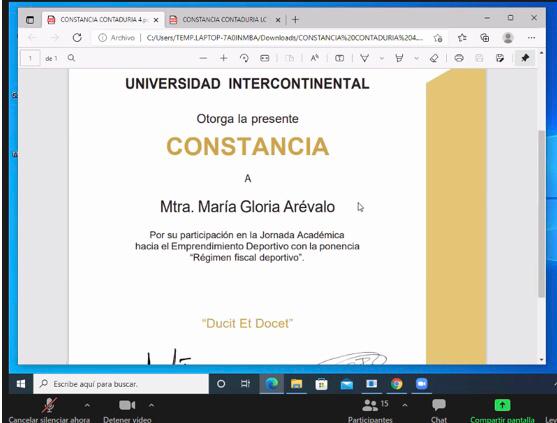557x423 pixels.
Task: Open the Windows Start menu
Action: coord(21,384)
